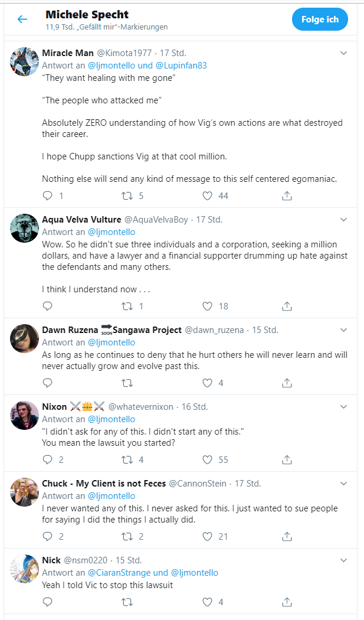This screenshot has height=620, width=364.
Task: Open options chevron on Miracle Man's tweet
Action: coord(343,53)
